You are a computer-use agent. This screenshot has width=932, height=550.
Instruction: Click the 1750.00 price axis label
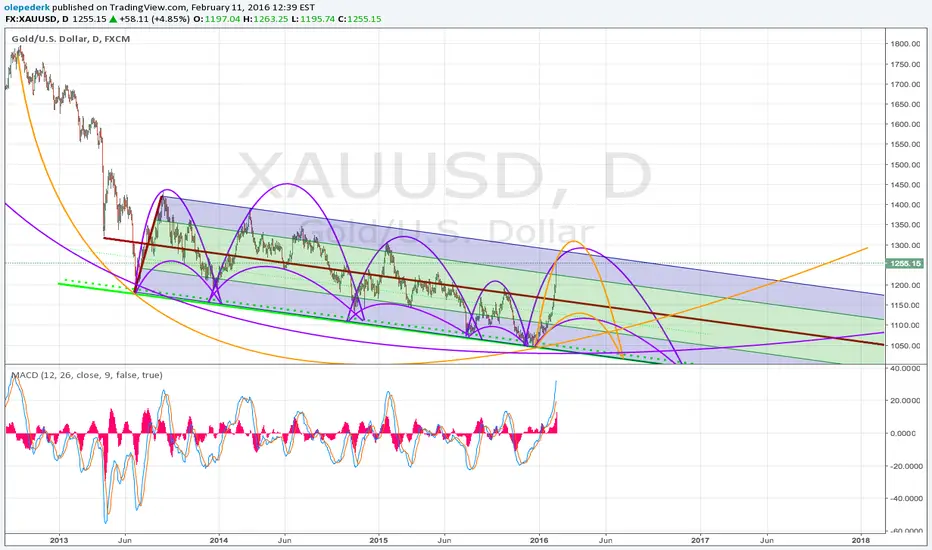[905, 64]
